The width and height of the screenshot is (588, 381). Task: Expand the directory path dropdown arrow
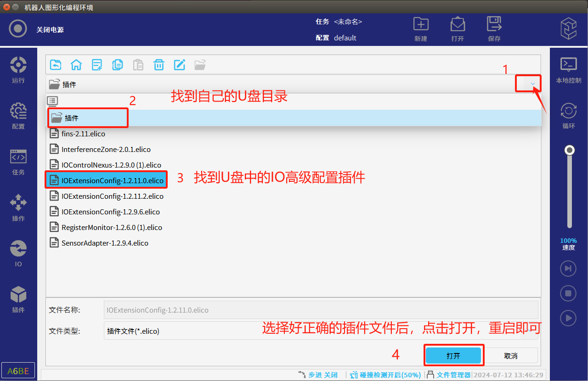coord(533,84)
